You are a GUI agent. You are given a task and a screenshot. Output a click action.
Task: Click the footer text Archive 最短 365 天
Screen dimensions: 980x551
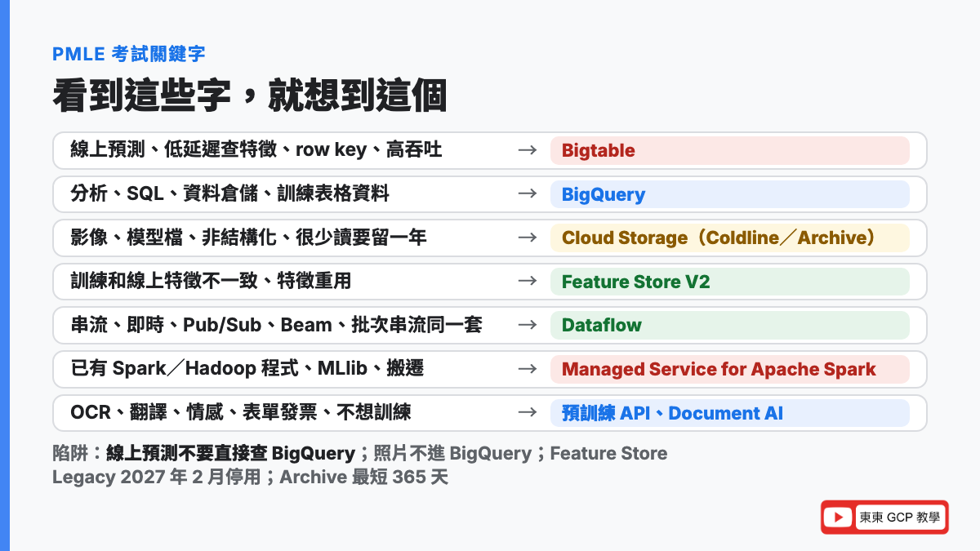click(x=363, y=477)
